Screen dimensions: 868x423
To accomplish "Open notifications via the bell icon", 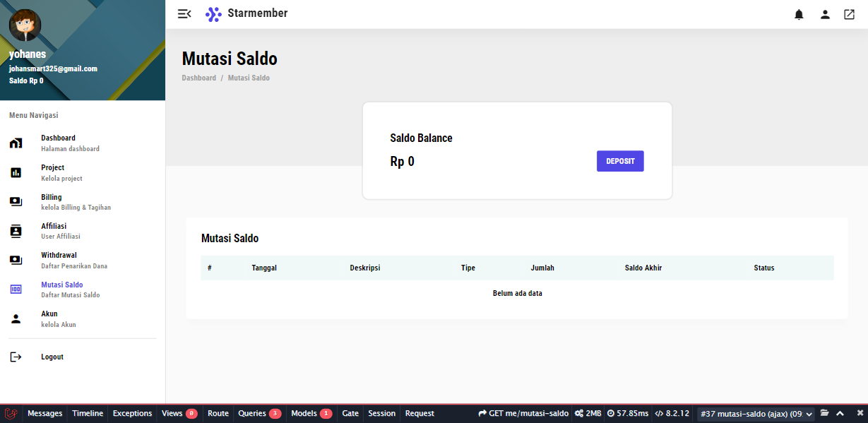I will pyautogui.click(x=799, y=14).
